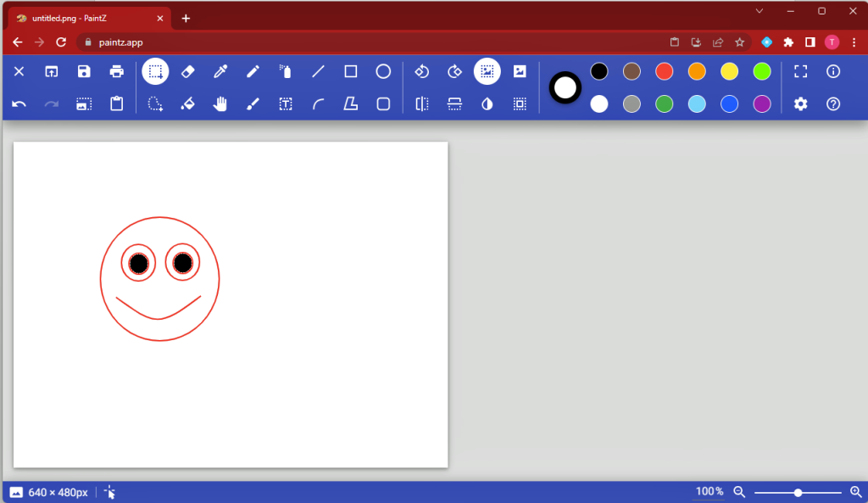Screen dimensions: 868x503
Task: Pick the purple color swatch
Action: point(762,103)
